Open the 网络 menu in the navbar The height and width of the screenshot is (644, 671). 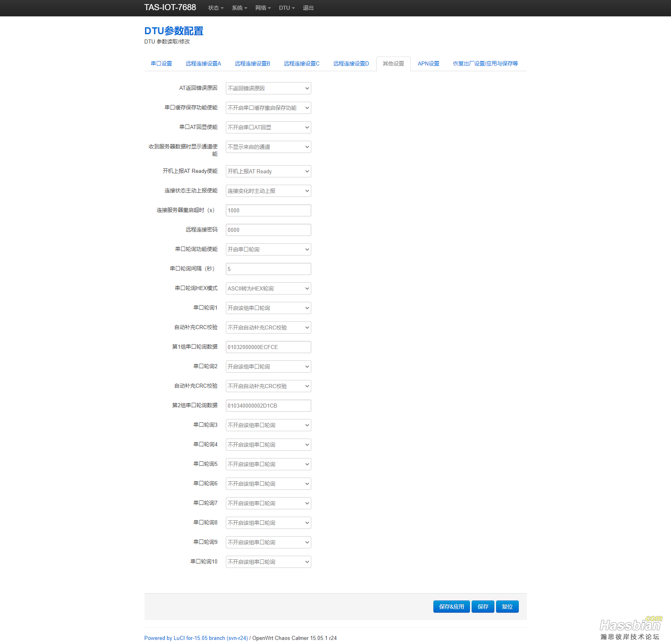[263, 8]
